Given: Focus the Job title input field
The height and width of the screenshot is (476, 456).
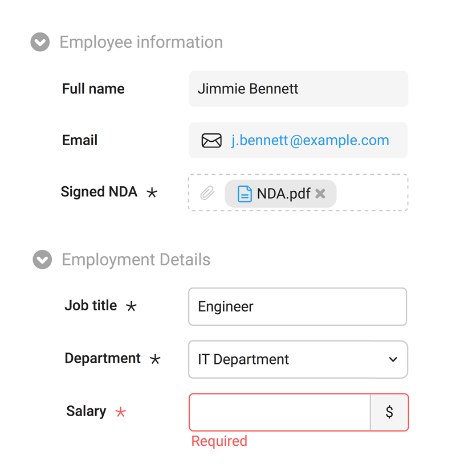Looking at the screenshot, I should [297, 307].
